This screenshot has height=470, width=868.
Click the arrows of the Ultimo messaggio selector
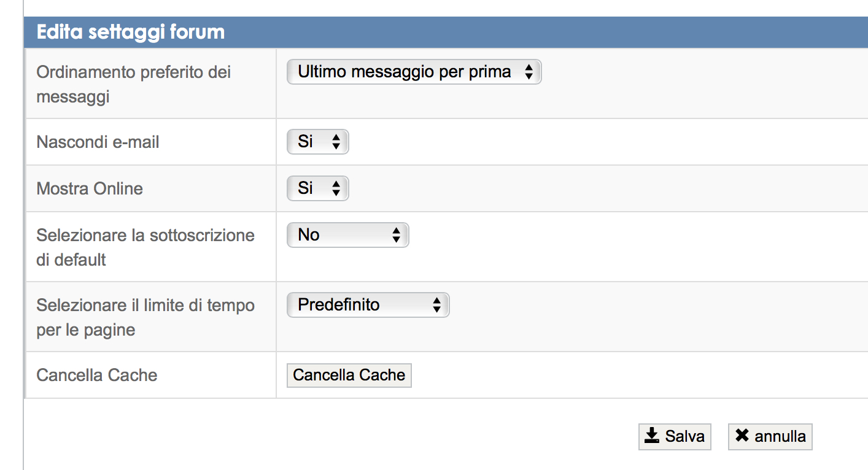pyautogui.click(x=529, y=72)
